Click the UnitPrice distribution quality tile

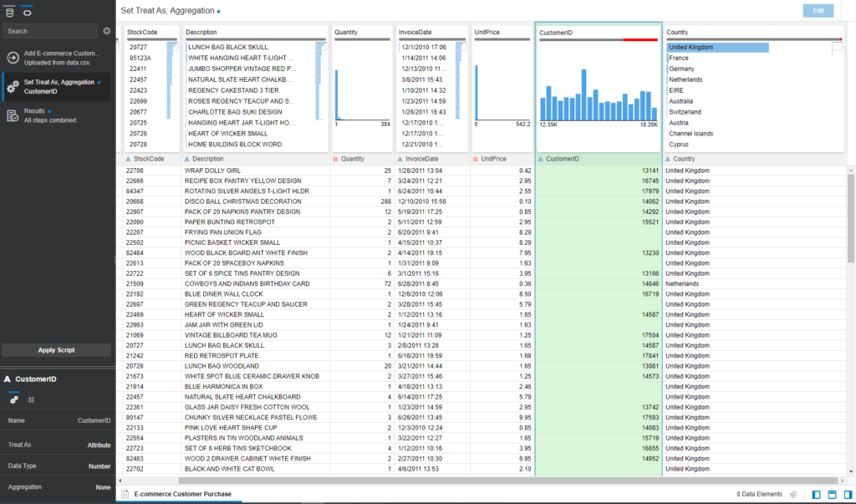click(x=502, y=89)
